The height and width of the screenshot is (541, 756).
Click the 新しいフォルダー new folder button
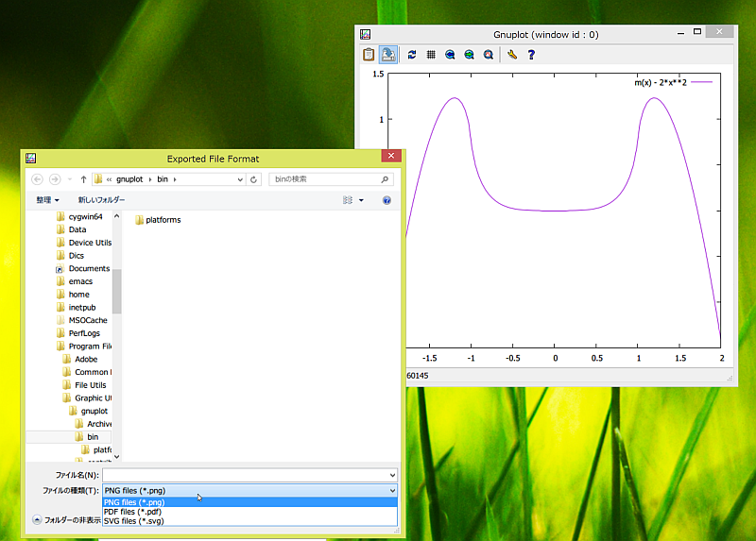101,200
